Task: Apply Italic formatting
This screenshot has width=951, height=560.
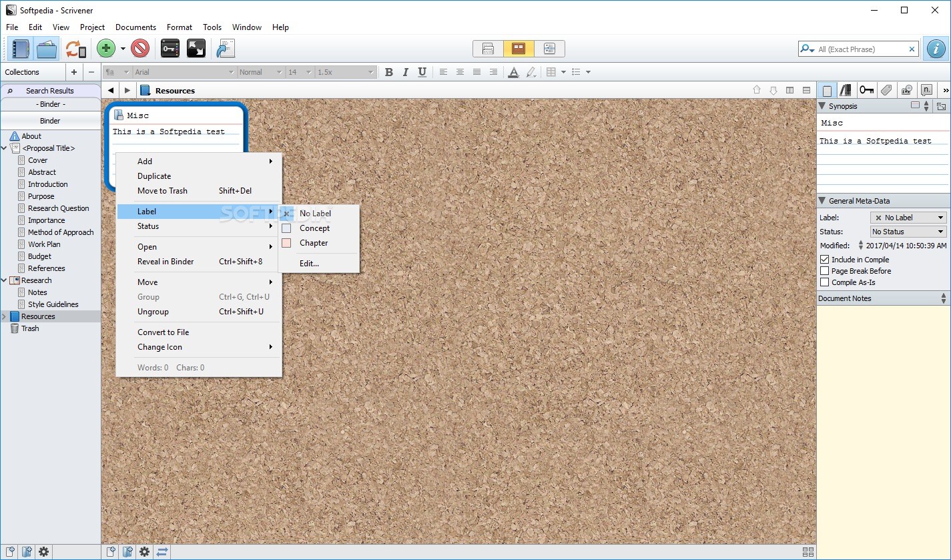Action: [x=405, y=72]
